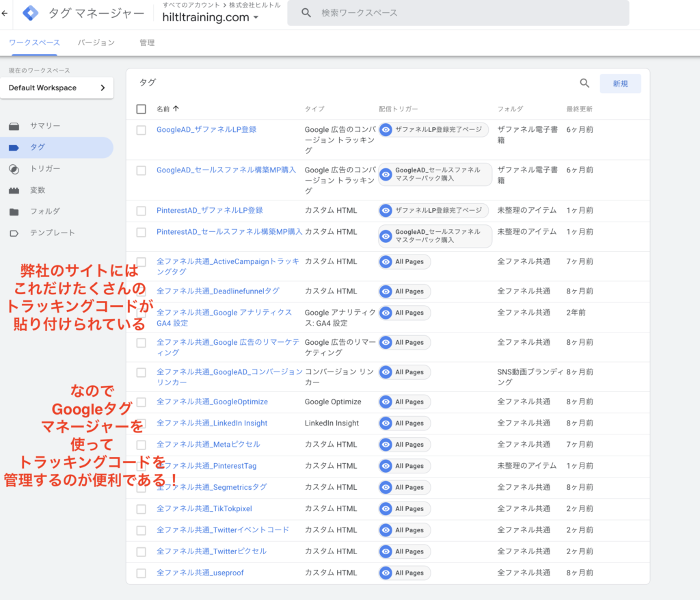Click All Pages eye icon for useproof tag
Viewport: 700px width, 600px height.
click(x=386, y=573)
